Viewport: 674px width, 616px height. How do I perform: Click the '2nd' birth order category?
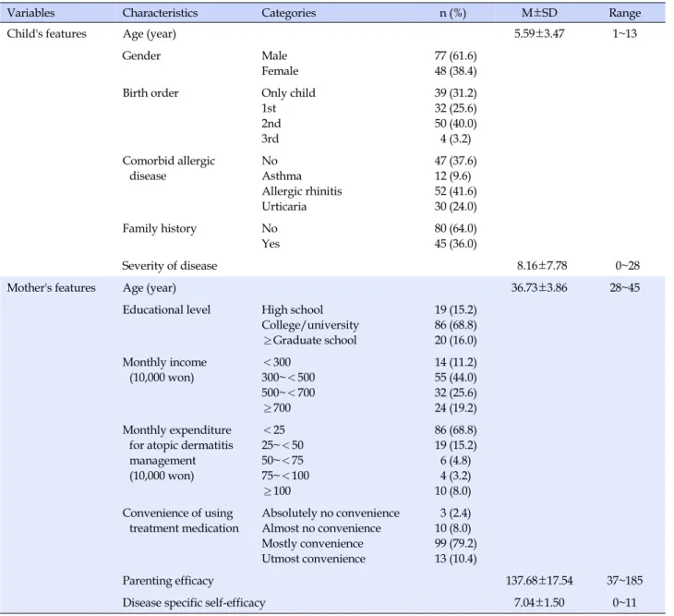[271, 124]
